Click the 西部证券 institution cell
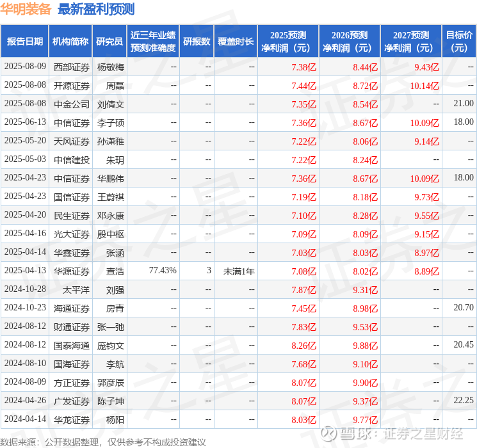This screenshot has width=477, height=448. [72, 67]
